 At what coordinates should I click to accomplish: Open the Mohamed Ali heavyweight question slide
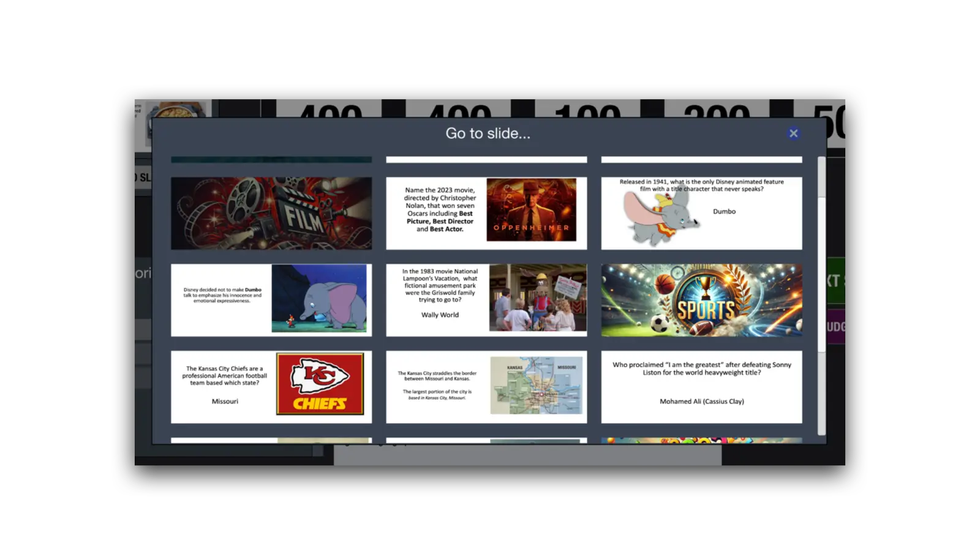[x=701, y=387]
